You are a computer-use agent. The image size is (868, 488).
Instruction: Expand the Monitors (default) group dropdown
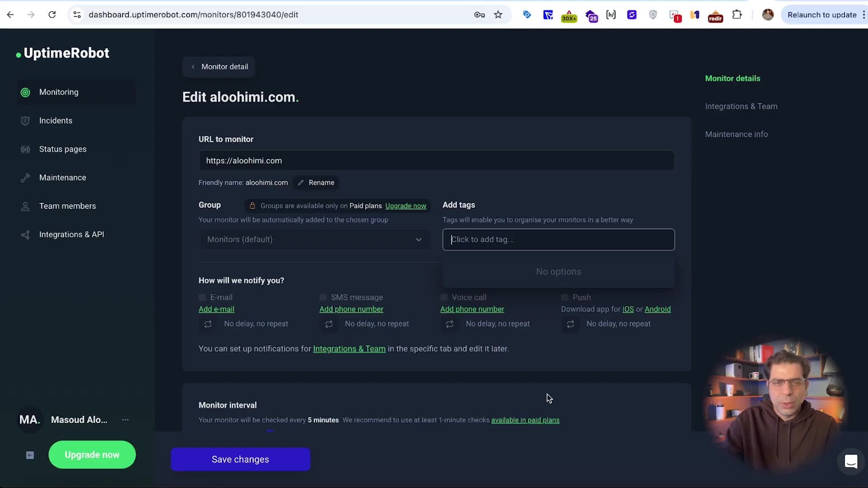[x=314, y=239]
